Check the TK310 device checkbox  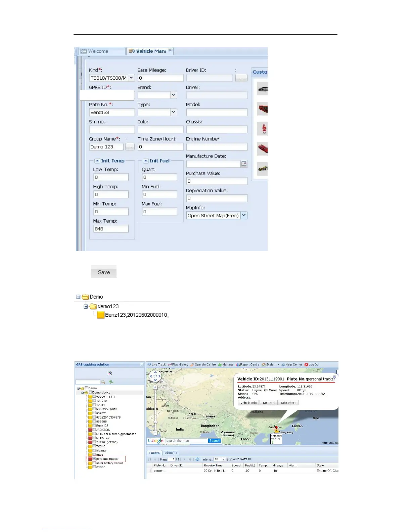[94, 446]
